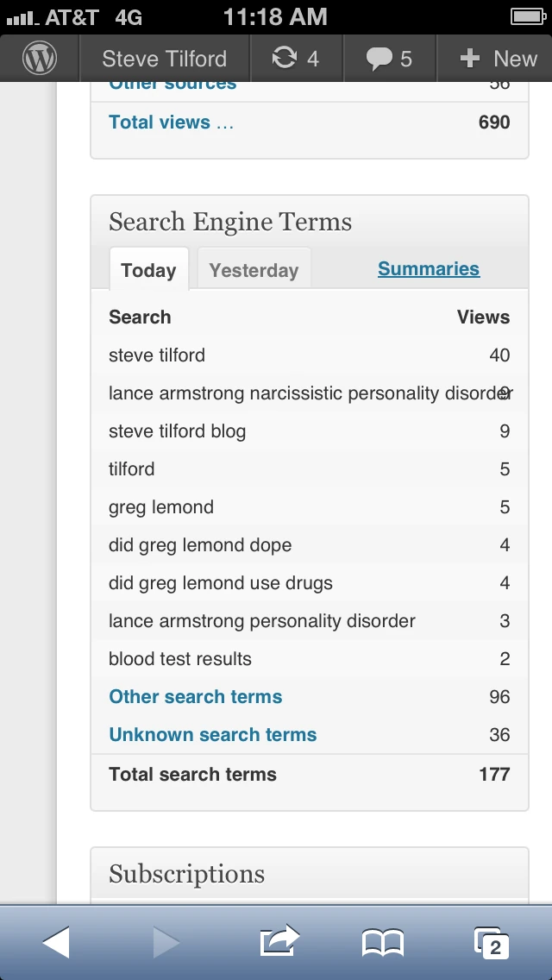552x980 pixels.
Task: Switch to the Yesterday tab
Action: coord(254,269)
